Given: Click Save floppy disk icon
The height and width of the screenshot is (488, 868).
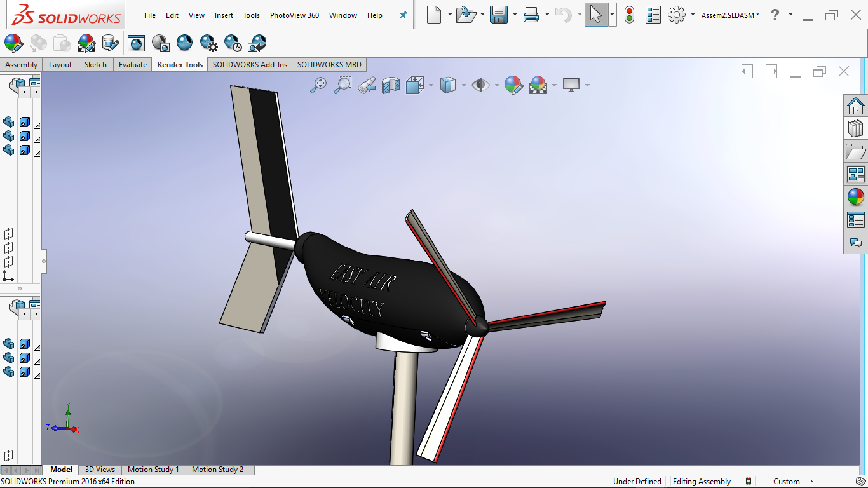Looking at the screenshot, I should pos(499,15).
